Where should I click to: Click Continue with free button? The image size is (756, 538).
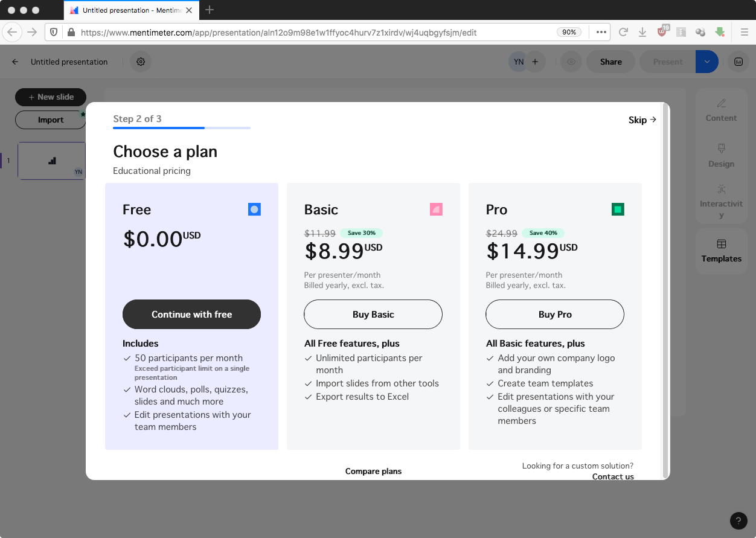tap(191, 315)
